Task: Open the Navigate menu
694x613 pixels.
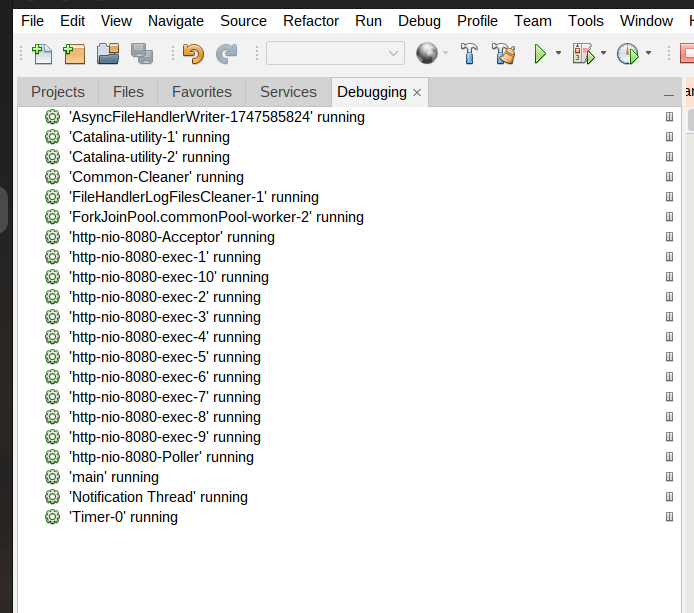Action: 176,21
